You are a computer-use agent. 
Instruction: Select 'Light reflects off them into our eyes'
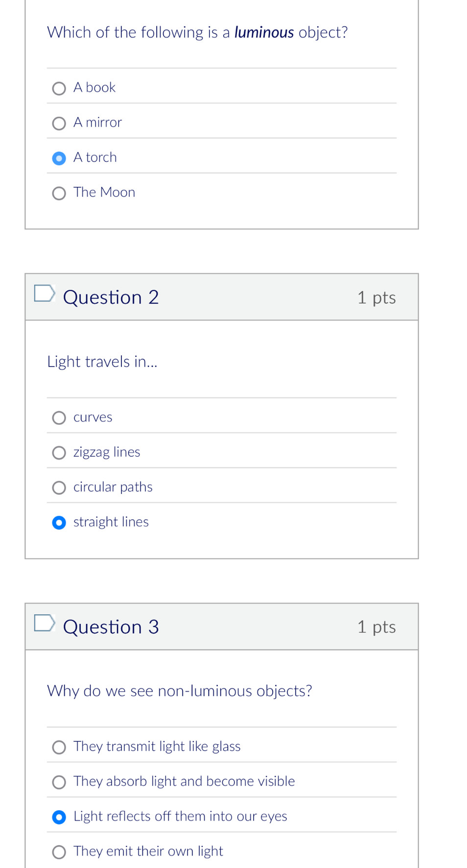tap(59, 817)
